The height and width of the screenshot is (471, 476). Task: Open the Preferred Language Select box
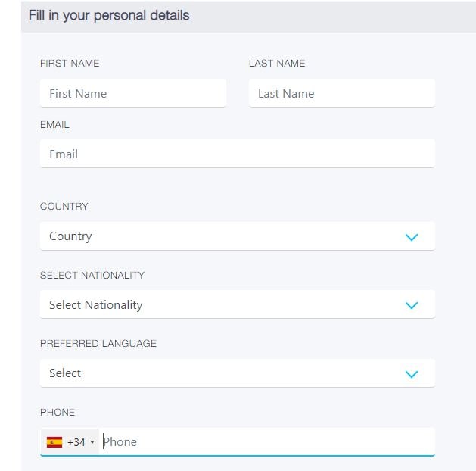[x=238, y=373]
